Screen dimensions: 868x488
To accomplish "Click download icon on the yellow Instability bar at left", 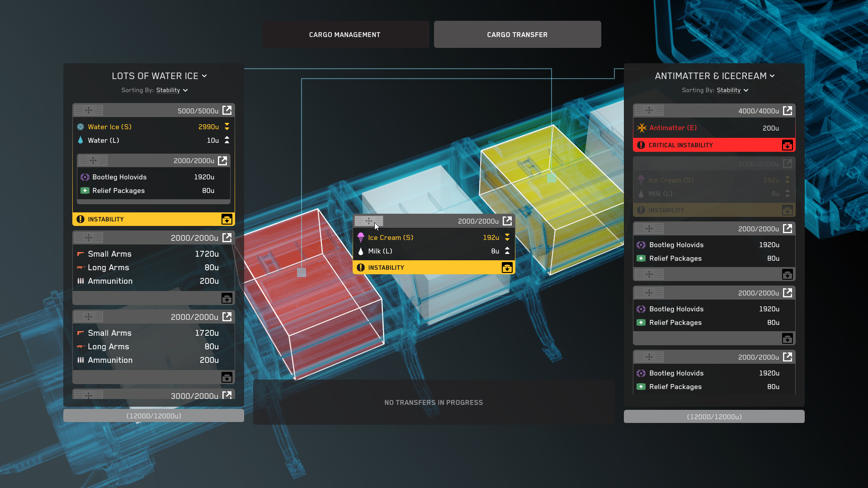I will [x=226, y=219].
